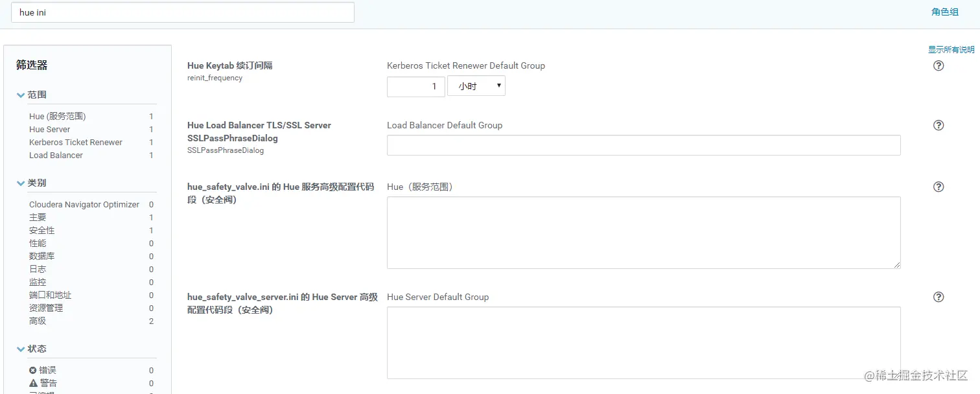Screen dimensions: 980x394
Task: Click 'Hue Load Balancer TLS/SSL Server' title
Action: 259,125
